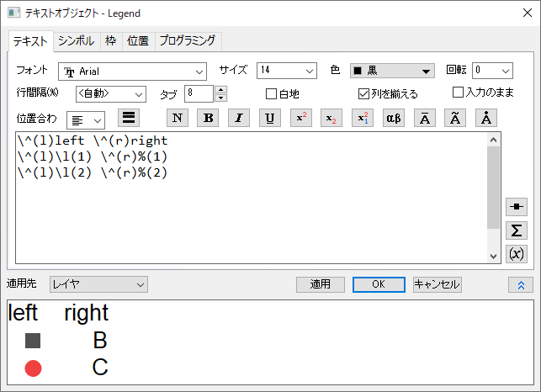Click the タブ value input field

coord(199,94)
